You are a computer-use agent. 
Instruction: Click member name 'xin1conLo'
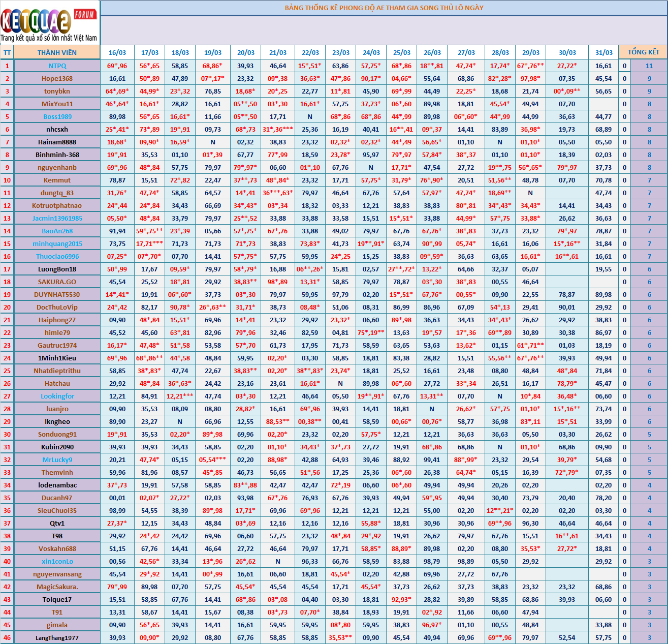[x=57, y=561]
